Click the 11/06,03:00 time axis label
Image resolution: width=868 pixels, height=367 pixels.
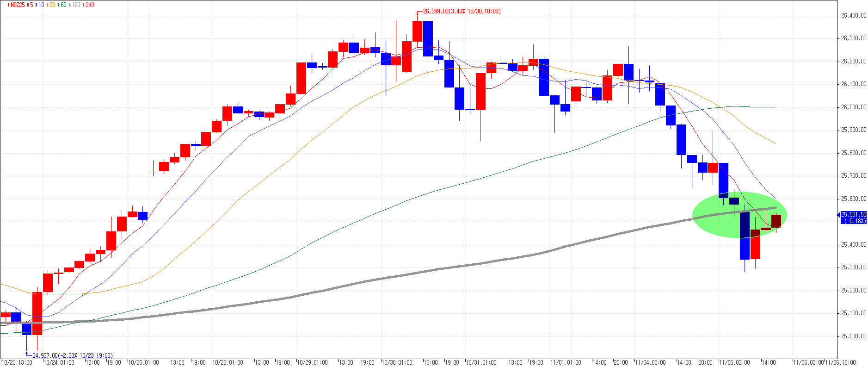809,363
